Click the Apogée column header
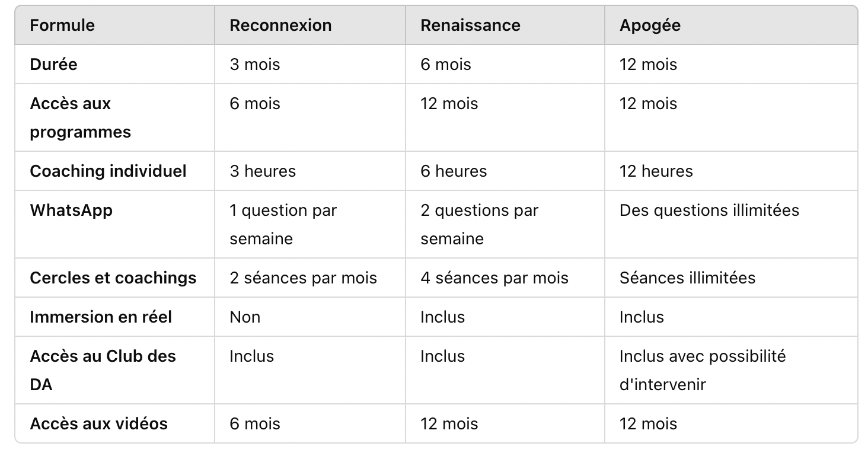Screen dimensions: 868x459 click(x=650, y=26)
